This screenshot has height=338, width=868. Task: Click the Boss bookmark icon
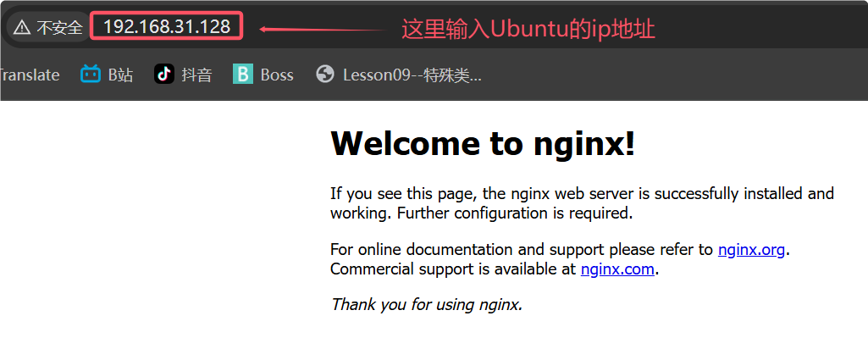coord(242,75)
